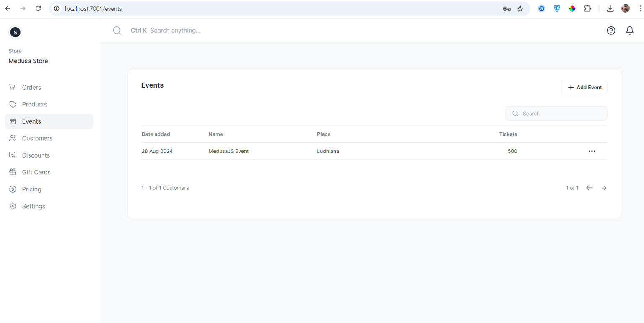Click the Pricing dollar icon
Screen dimensions: 644x323
coord(13,189)
